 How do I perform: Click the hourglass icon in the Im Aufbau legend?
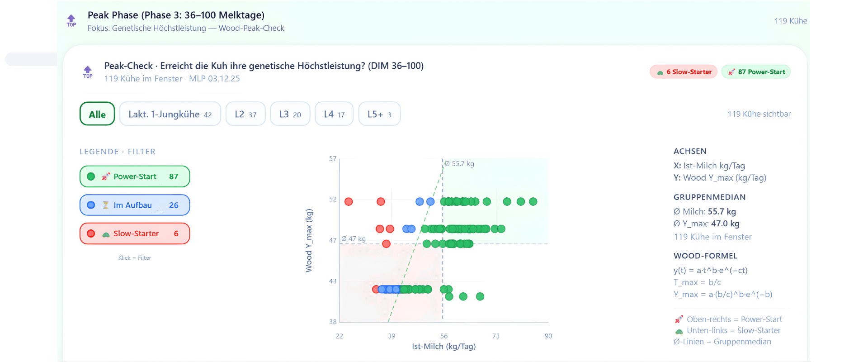[x=106, y=205]
